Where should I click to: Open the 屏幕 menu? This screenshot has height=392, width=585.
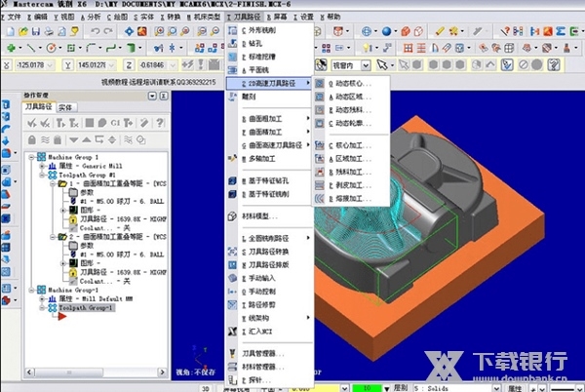[x=281, y=18]
